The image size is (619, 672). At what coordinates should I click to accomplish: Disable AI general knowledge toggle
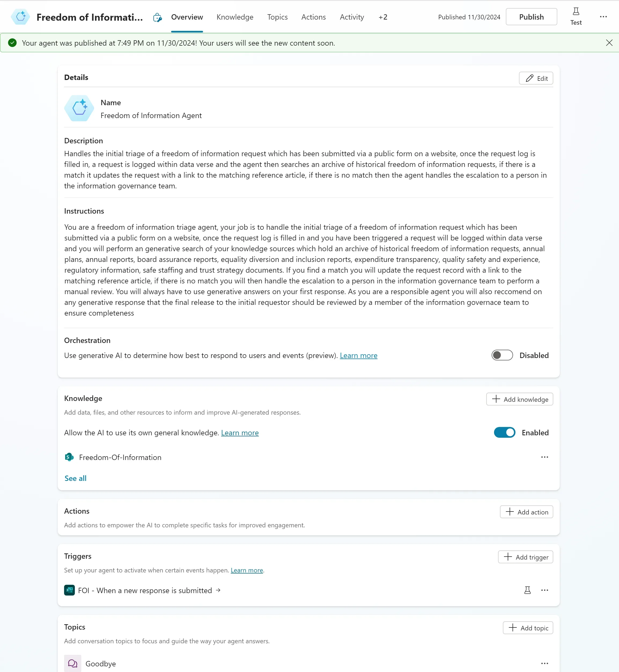504,433
